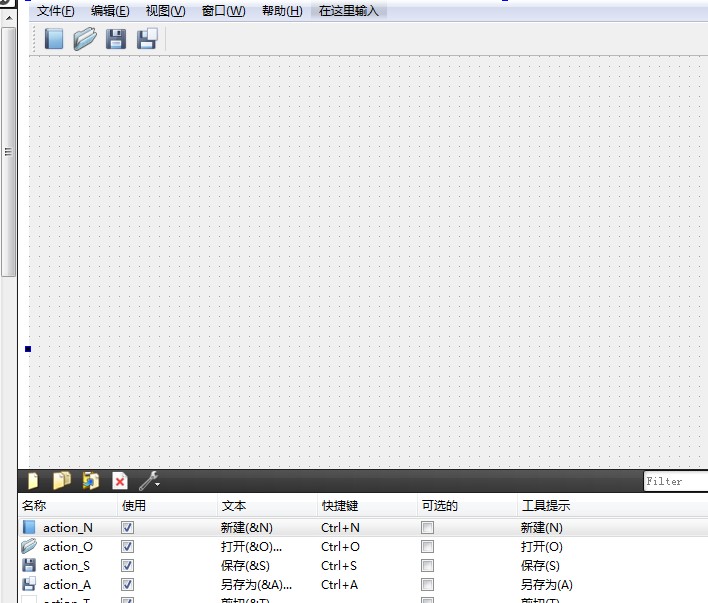Click Copy action icon in action editor

(x=62, y=481)
